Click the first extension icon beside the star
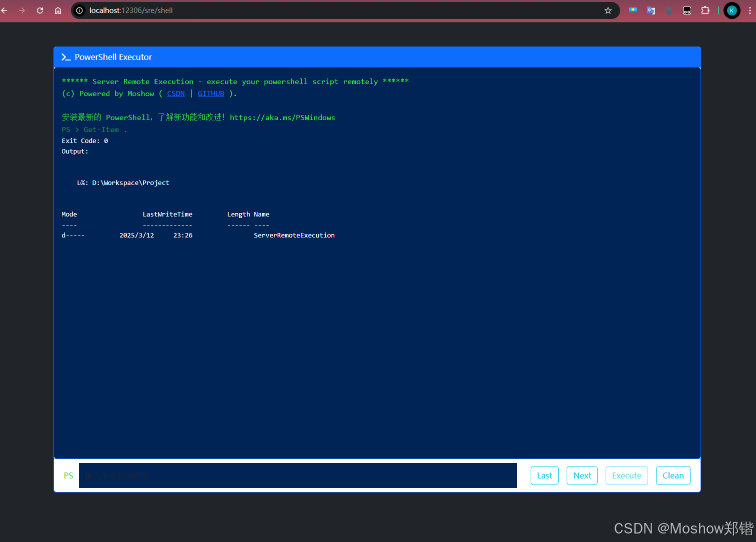The width and height of the screenshot is (756, 542). pyautogui.click(x=633, y=10)
